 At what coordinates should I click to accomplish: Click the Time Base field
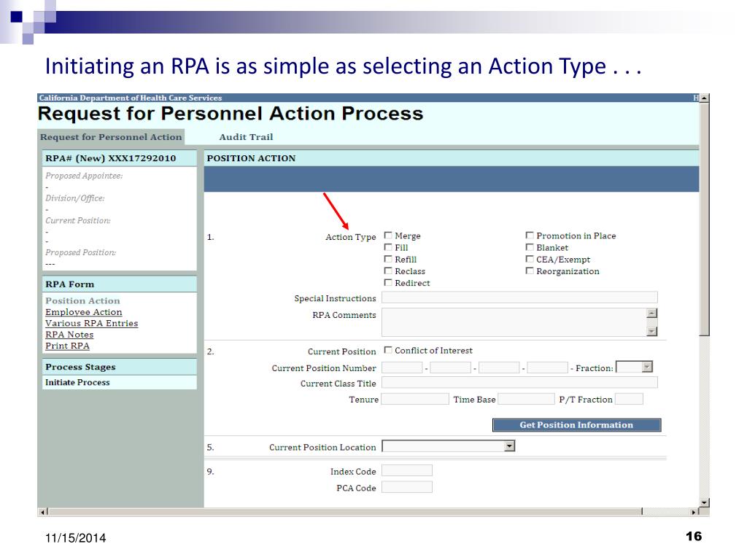[527, 399]
